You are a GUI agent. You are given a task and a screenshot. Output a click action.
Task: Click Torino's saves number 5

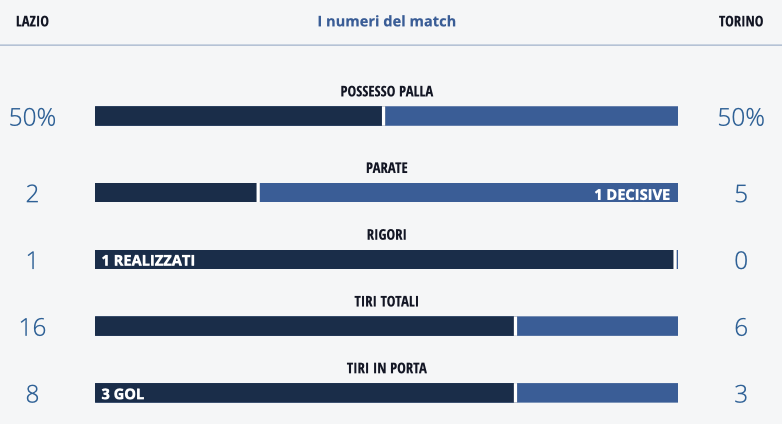pos(741,194)
